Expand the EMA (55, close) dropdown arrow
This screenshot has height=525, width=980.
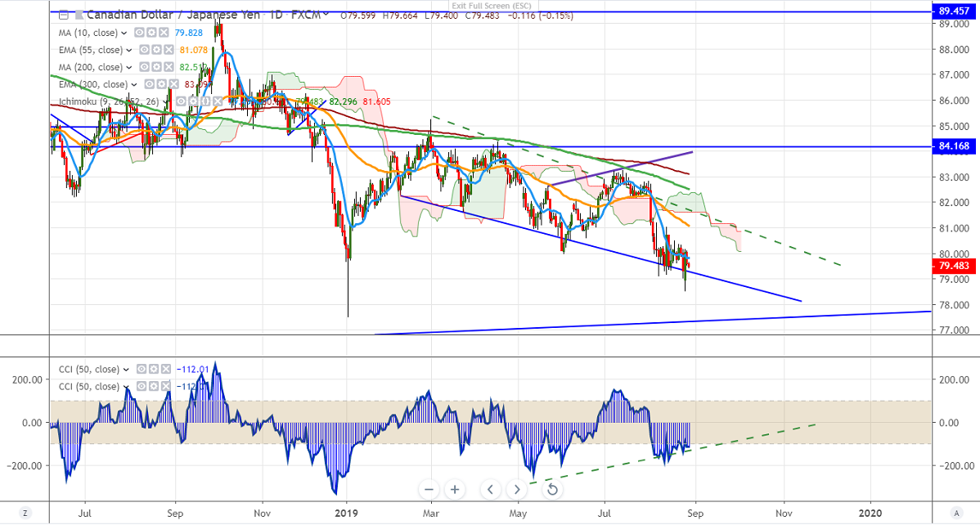128,51
